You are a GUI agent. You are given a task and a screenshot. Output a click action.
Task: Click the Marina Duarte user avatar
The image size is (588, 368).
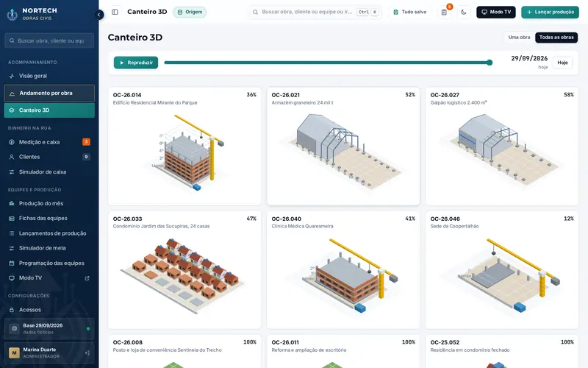tap(14, 353)
